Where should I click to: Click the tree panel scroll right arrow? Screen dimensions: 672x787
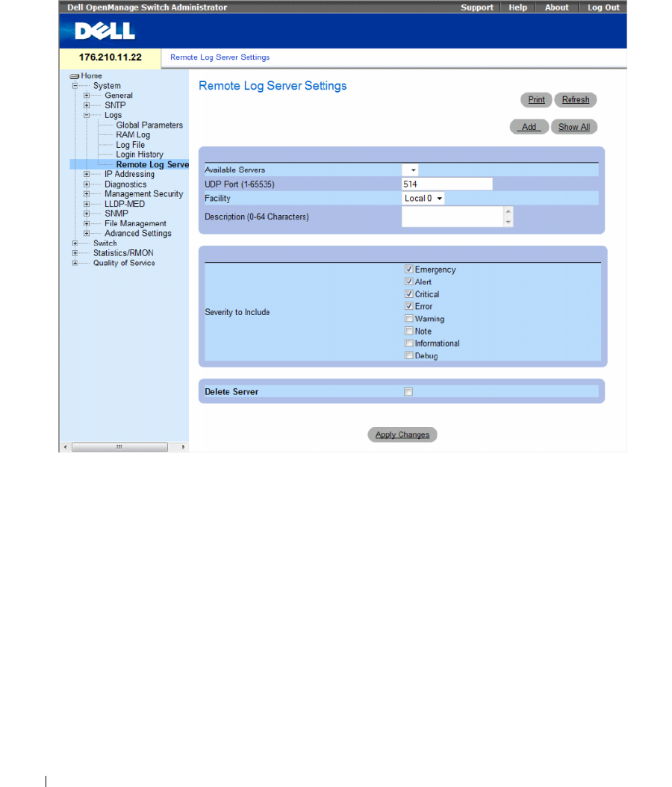[183, 447]
